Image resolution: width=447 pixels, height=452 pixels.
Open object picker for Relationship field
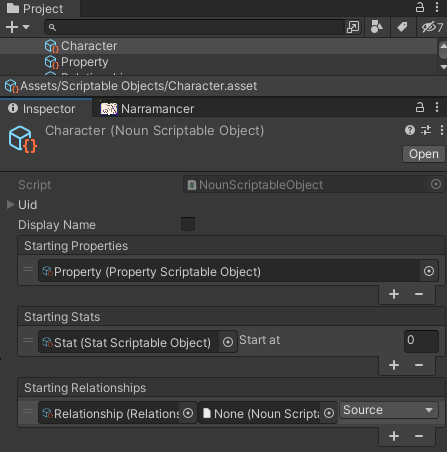(x=188, y=413)
